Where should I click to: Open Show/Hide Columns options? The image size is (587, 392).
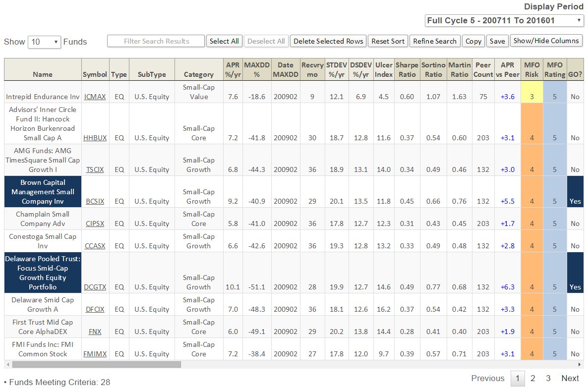coord(546,41)
